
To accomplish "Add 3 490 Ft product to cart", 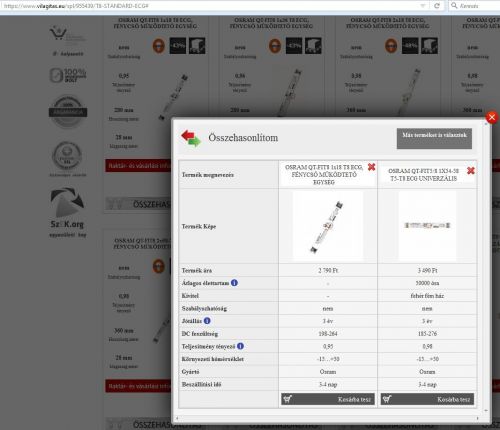I will (427, 399).
